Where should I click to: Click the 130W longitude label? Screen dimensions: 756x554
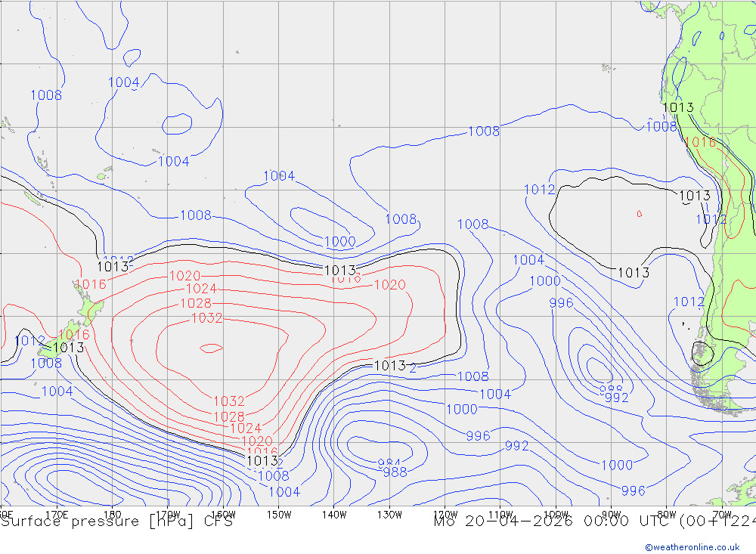(x=389, y=515)
